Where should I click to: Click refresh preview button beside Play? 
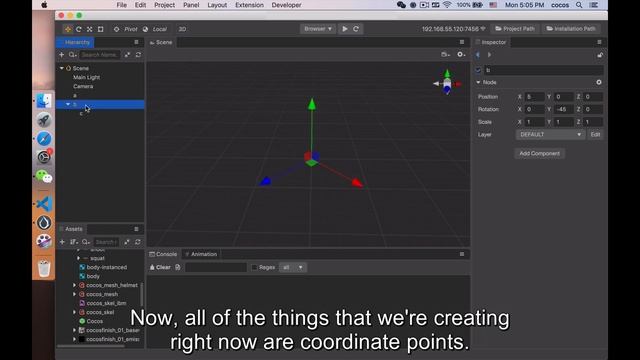tap(356, 29)
